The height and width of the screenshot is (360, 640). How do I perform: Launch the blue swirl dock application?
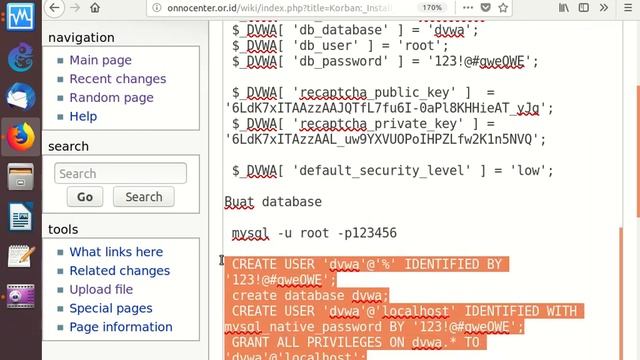(x=20, y=57)
